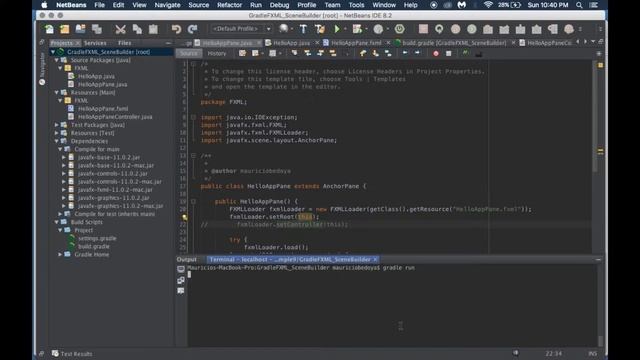640x360 pixels.
Task: Toggle the INS insert mode indicator
Action: [593, 353]
